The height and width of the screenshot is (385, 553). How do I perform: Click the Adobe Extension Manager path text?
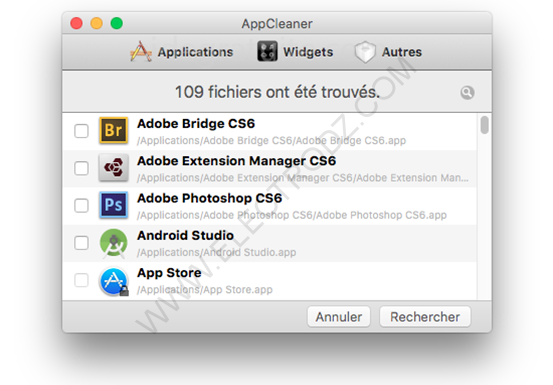coord(303,178)
